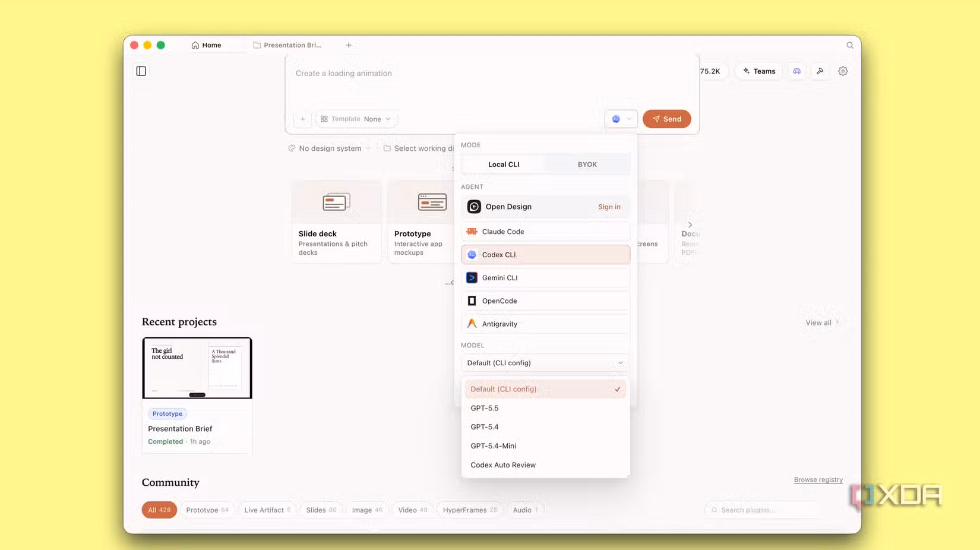Expand the Default (CLI config) model combo box
Screen dimensions: 980x550
[x=545, y=363]
